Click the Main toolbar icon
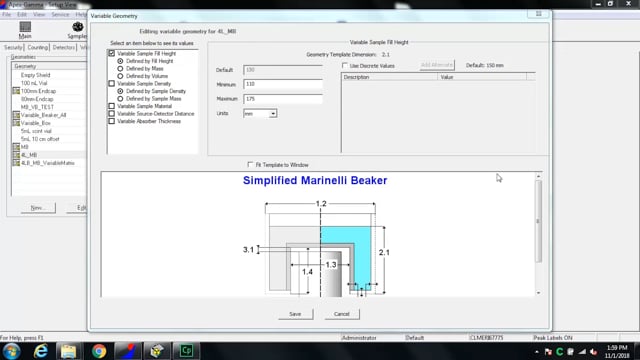 pos(25,27)
